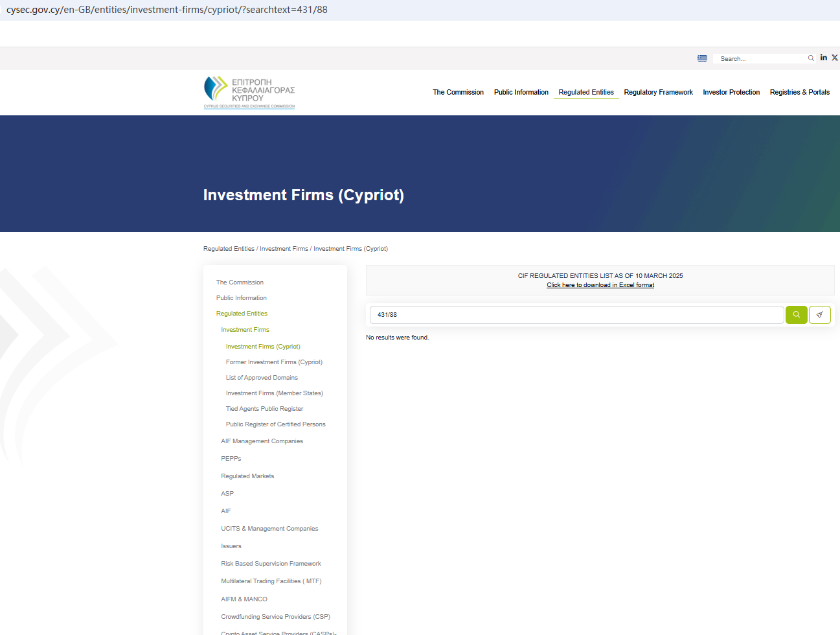Click the magnifier icon in top search bar
The width and height of the screenshot is (840, 635).
pyautogui.click(x=811, y=58)
